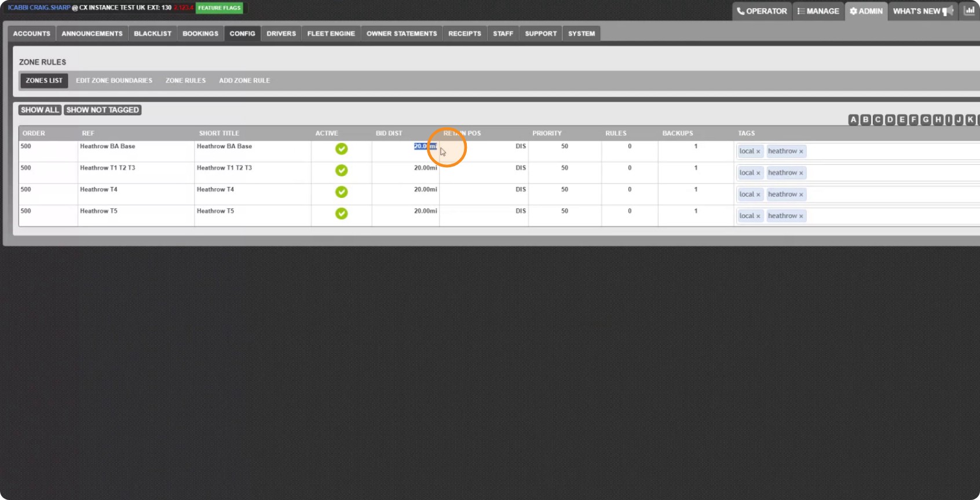Screen dimensions: 980x500
Task: Click the Bid Dist column header
Action: pyautogui.click(x=389, y=133)
